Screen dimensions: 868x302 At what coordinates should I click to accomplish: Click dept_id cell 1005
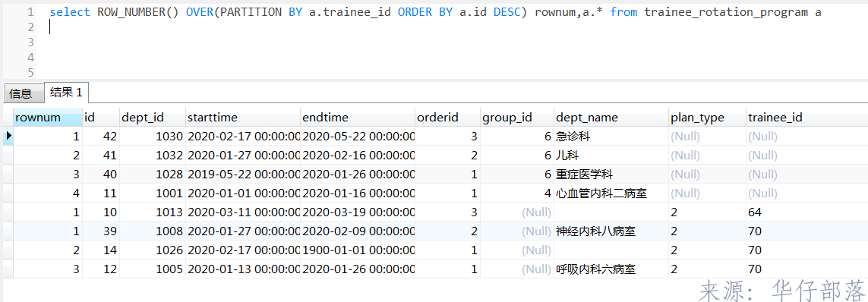pyautogui.click(x=152, y=269)
